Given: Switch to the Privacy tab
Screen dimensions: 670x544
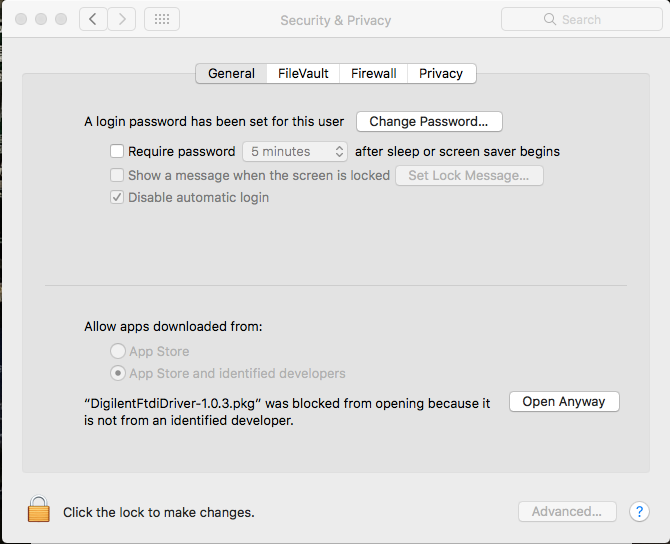Looking at the screenshot, I should (441, 74).
